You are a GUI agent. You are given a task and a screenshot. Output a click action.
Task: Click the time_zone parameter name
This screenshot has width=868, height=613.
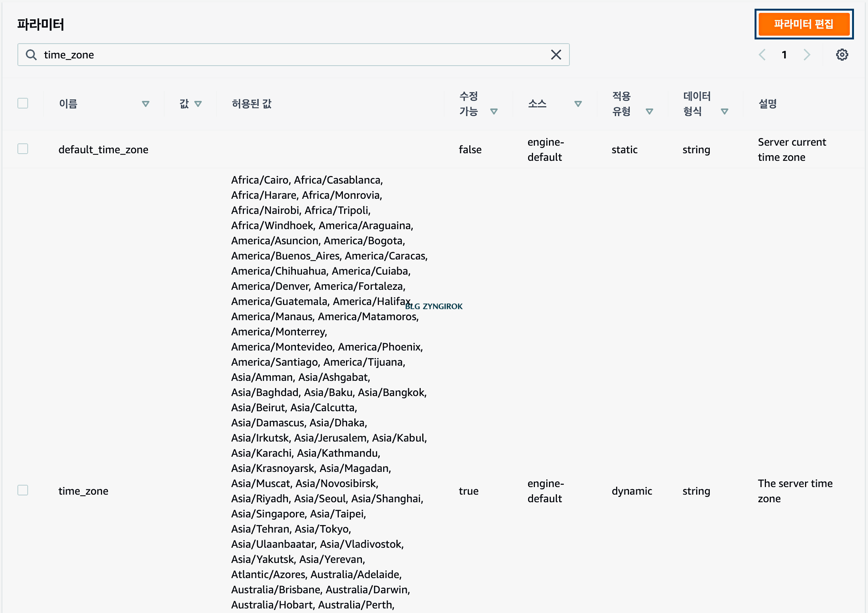pos(83,491)
